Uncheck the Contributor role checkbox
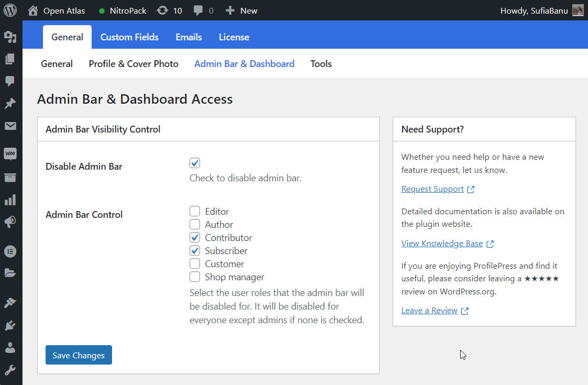 click(x=195, y=237)
